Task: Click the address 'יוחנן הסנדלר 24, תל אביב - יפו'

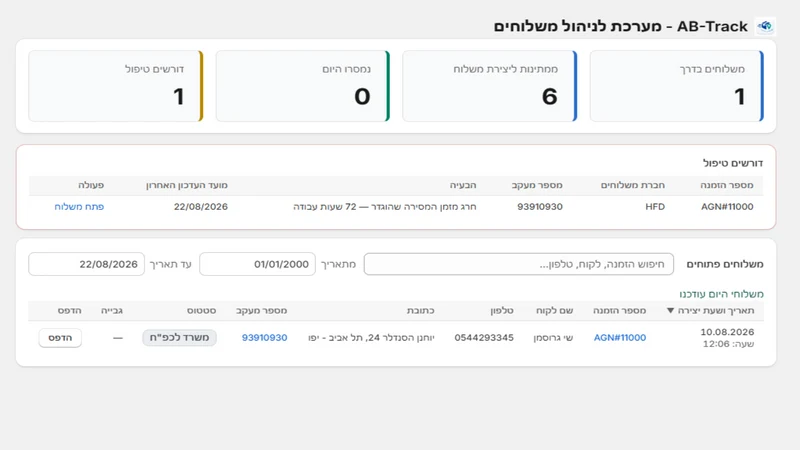Action: click(371, 338)
